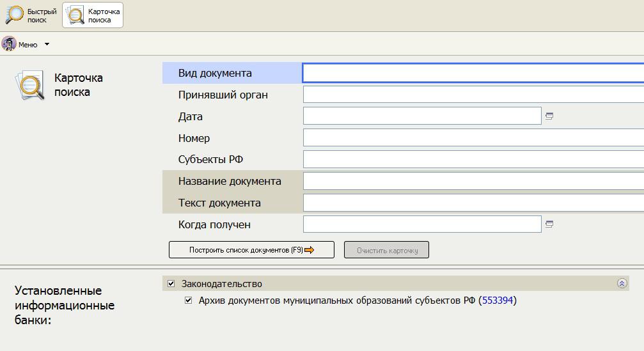This screenshot has width=644, height=351.
Task: Click the large Карточка поиска document icon
Action: [30, 86]
